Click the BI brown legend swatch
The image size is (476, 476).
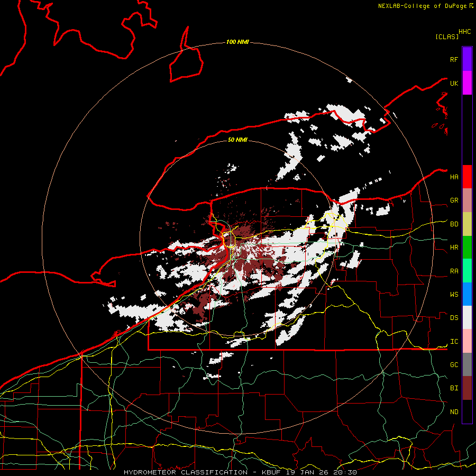(x=467, y=388)
